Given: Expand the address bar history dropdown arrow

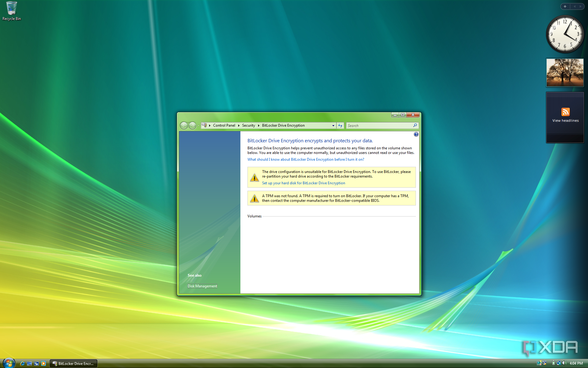Looking at the screenshot, I should point(333,125).
